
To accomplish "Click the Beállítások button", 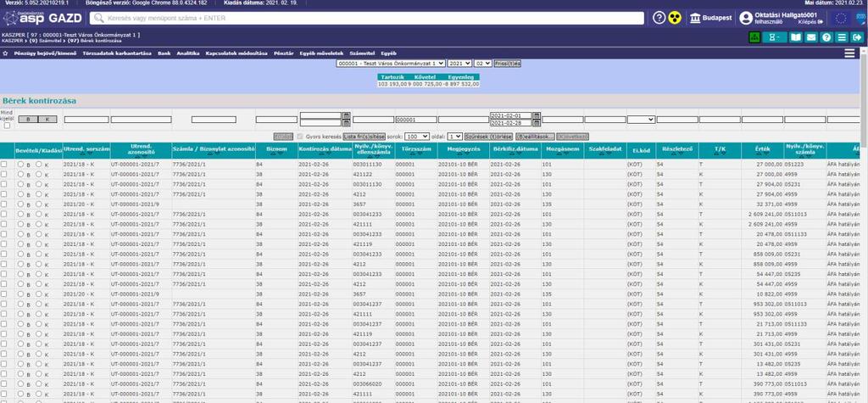I will coord(535,137).
